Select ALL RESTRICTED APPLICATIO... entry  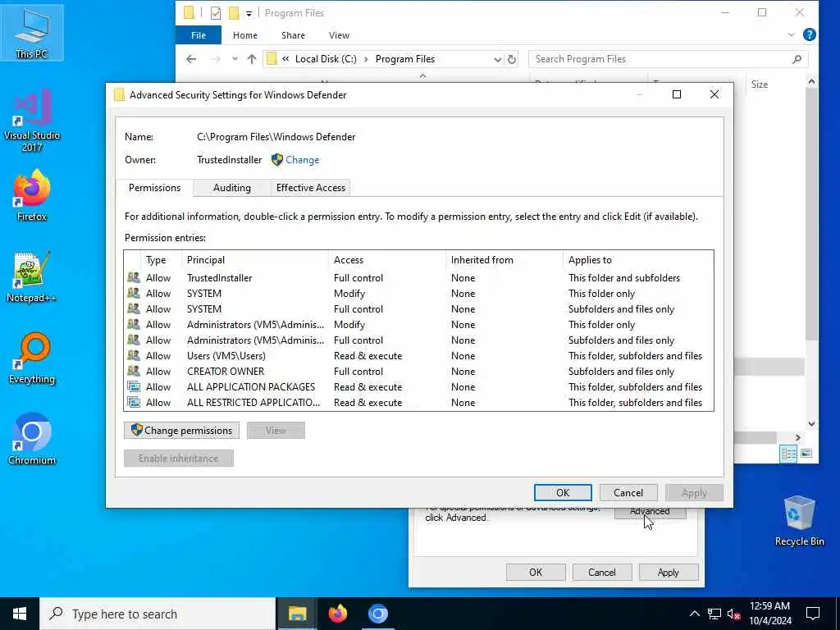point(418,402)
